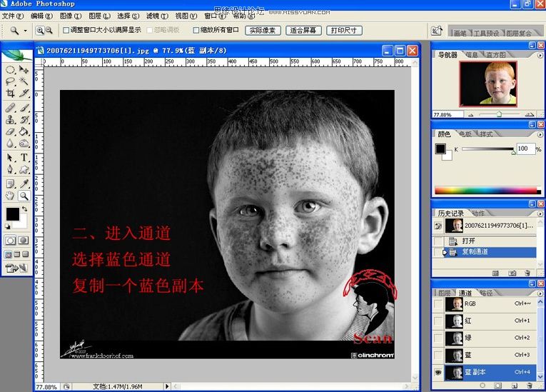Select the Lasso tool
This screenshot has height=392, width=546.
11,82
